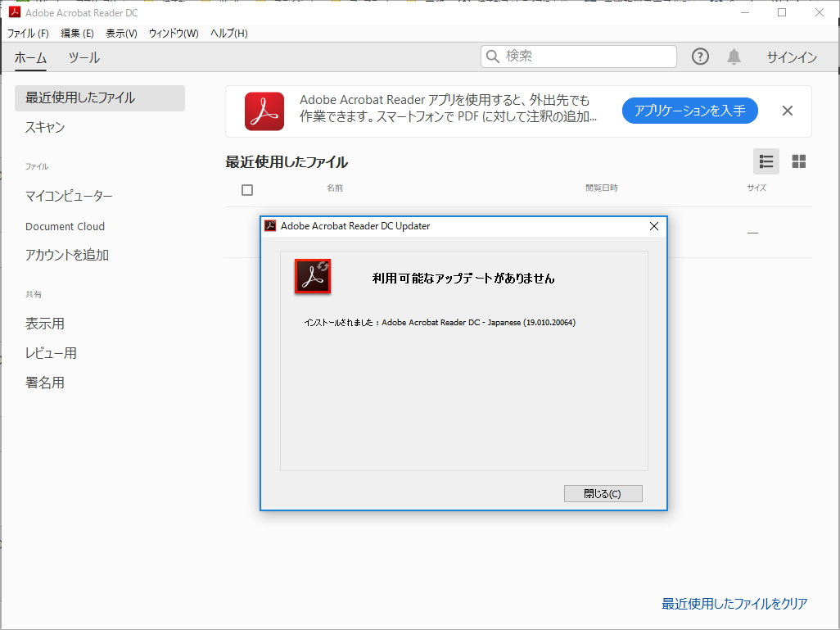Open the search field magnifier icon
Viewport: 840px width, 630px height.
[492, 57]
